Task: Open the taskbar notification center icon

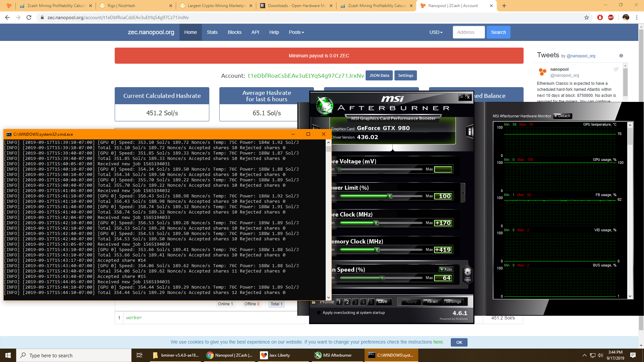Action: coord(633,355)
